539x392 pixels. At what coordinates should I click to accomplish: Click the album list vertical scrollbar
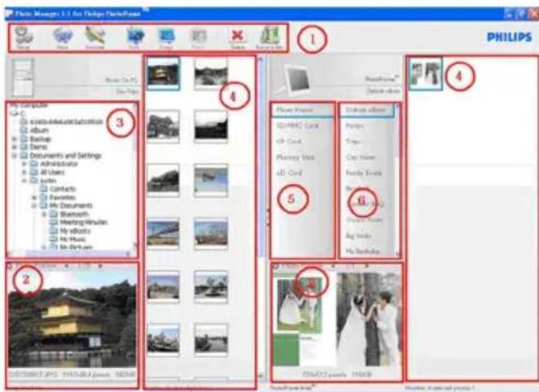point(398,181)
